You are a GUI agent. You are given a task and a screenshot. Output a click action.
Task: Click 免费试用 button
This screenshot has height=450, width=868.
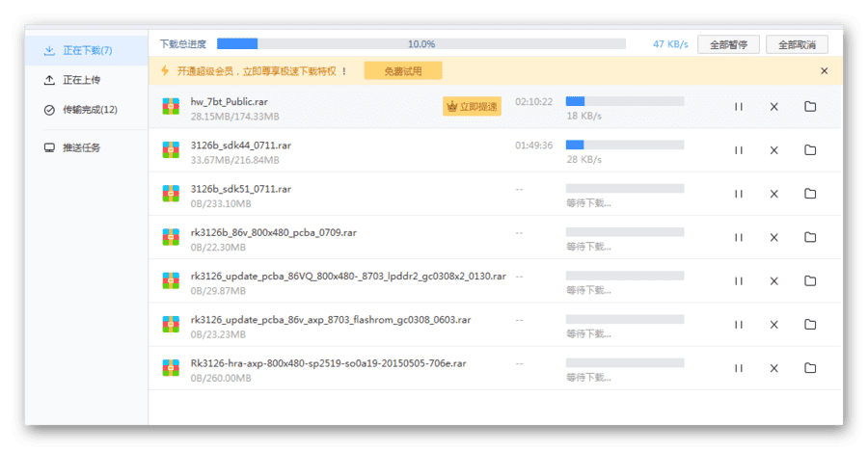(x=403, y=70)
